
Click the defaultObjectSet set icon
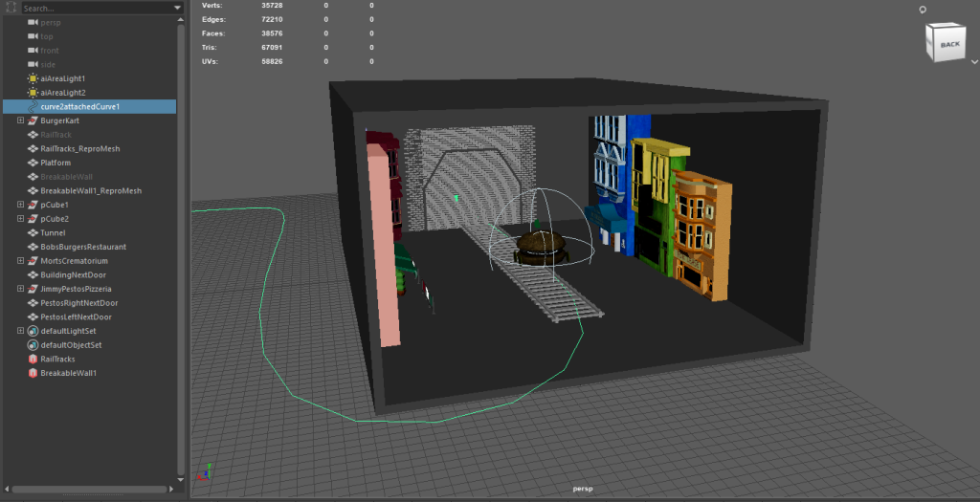pyautogui.click(x=33, y=344)
